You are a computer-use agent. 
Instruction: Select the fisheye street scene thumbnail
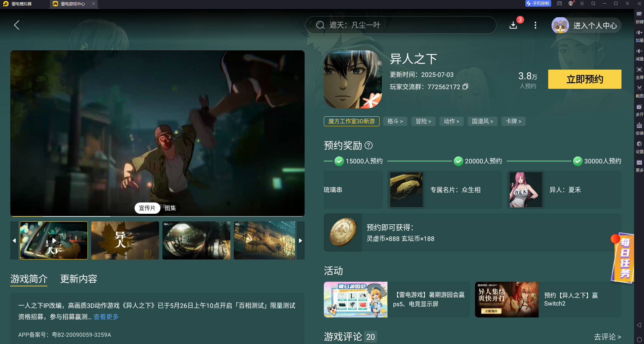point(196,240)
